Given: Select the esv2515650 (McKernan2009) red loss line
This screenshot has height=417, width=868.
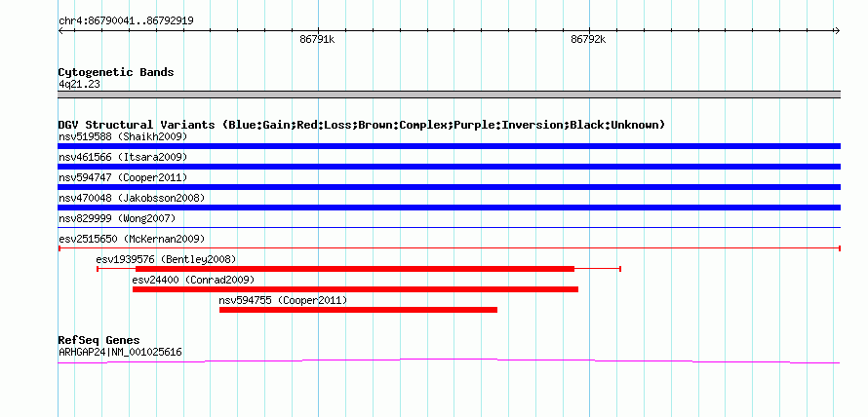Looking at the screenshot, I should [x=449, y=248].
